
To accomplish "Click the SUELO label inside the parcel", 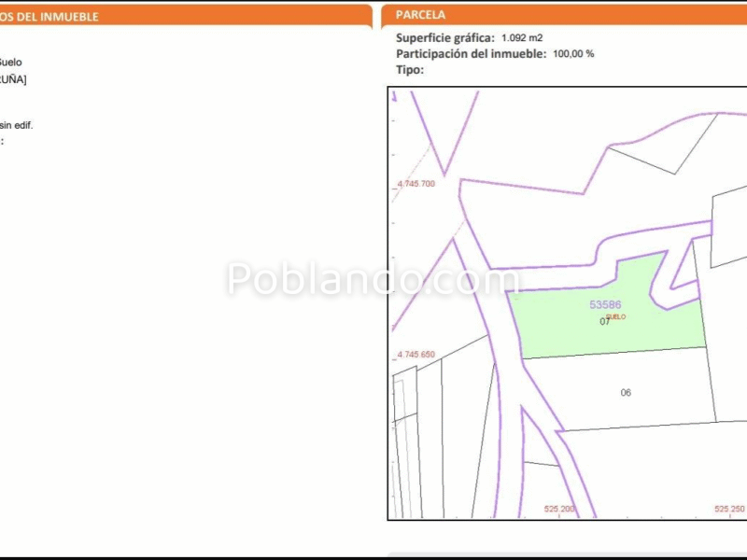I will [x=614, y=316].
